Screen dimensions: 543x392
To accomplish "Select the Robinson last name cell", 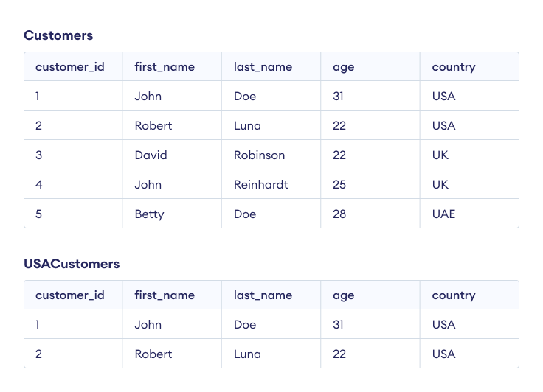I will pyautogui.click(x=259, y=155).
